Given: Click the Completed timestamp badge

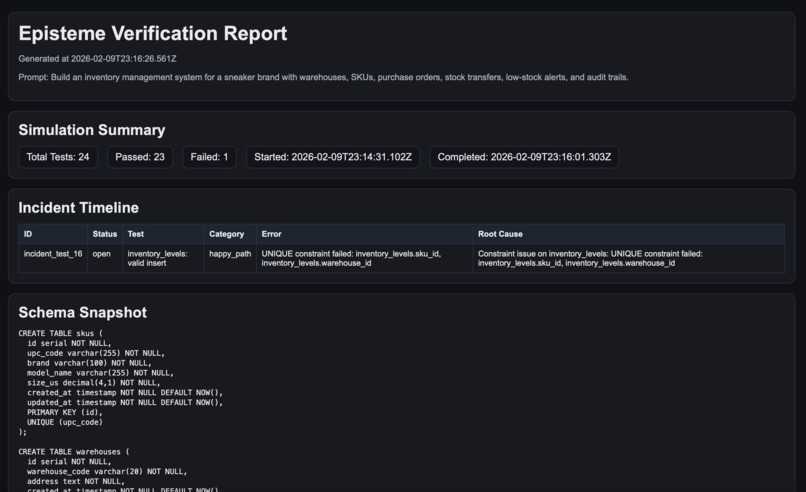Looking at the screenshot, I should coord(524,157).
